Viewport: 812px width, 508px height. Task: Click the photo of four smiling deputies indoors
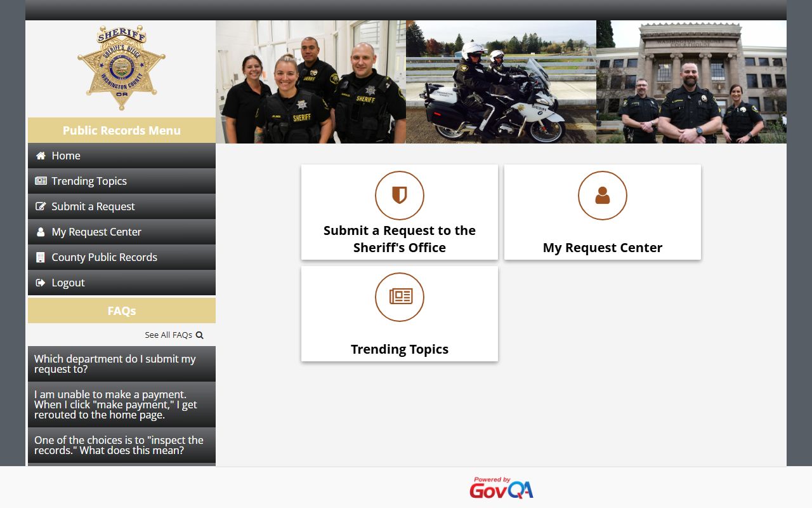[311, 82]
